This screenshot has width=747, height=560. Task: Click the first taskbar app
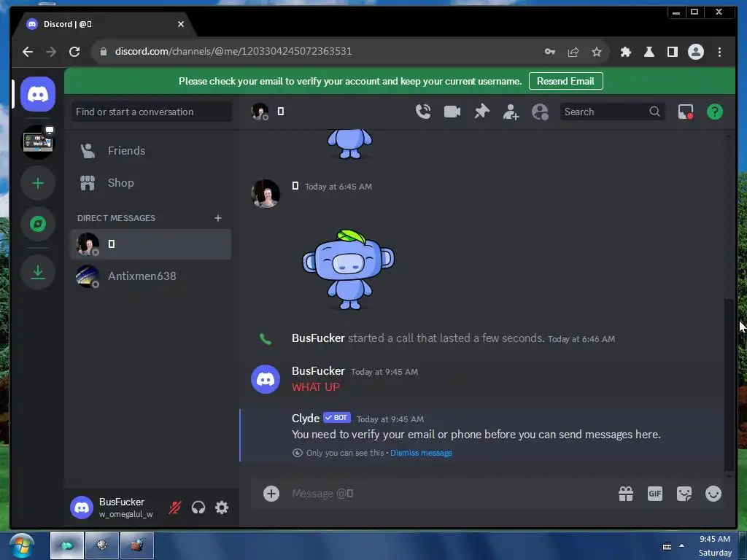tap(66, 545)
